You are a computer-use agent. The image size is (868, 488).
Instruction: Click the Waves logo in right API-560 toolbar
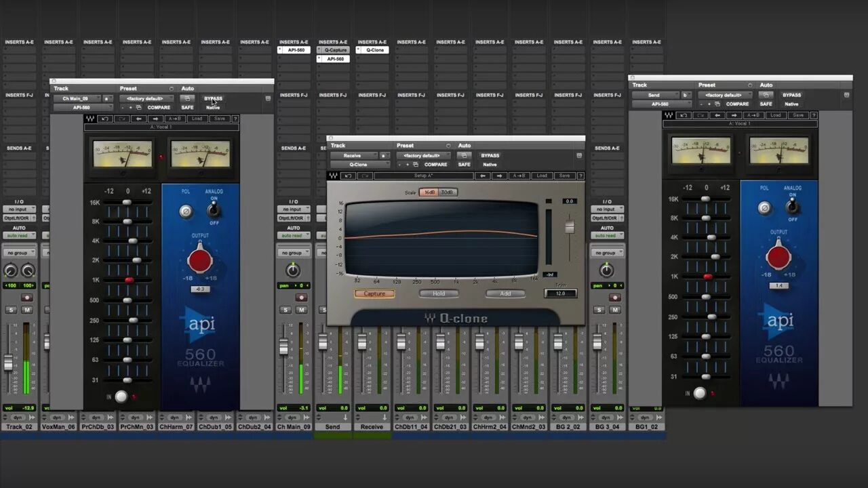click(x=669, y=115)
